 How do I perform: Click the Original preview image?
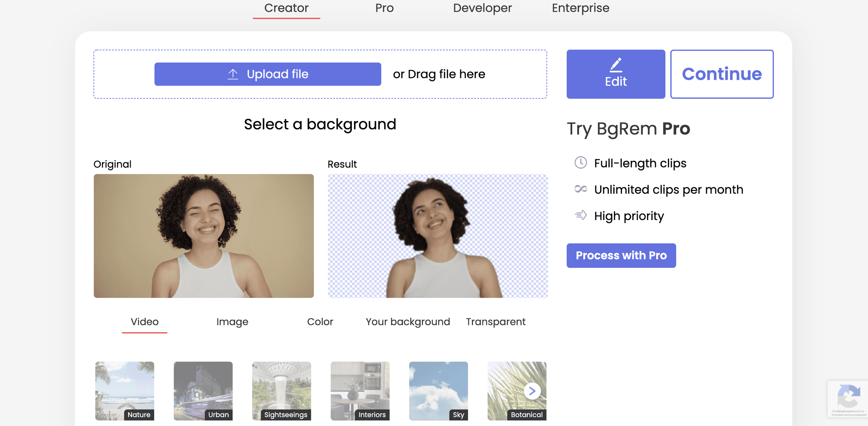coord(204,236)
